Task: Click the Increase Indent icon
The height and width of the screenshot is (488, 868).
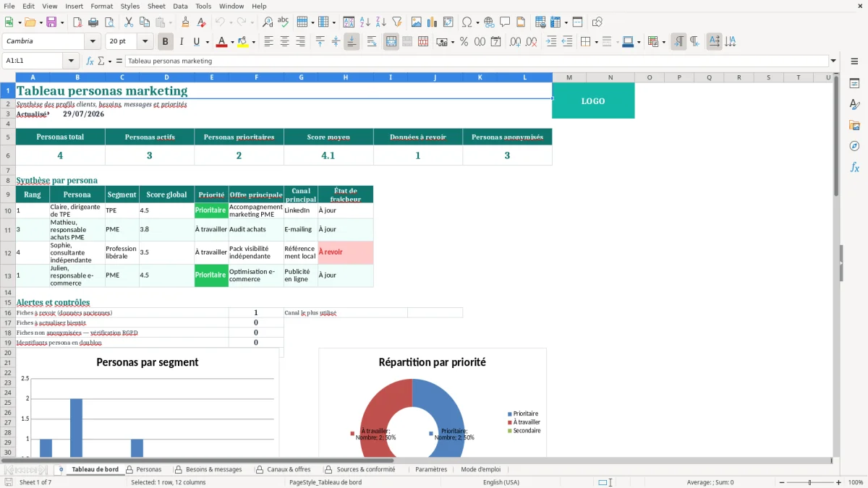Action: point(551,41)
